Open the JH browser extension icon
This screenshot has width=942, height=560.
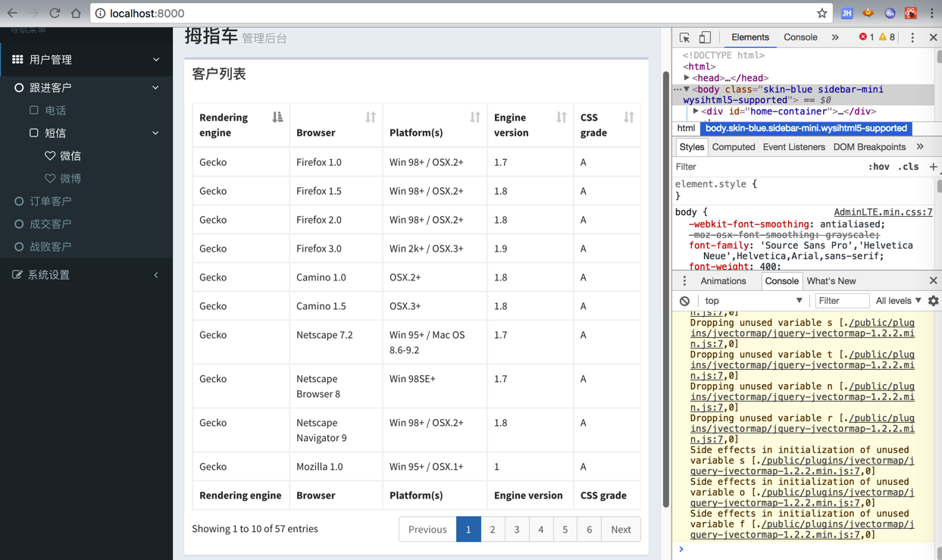click(847, 13)
